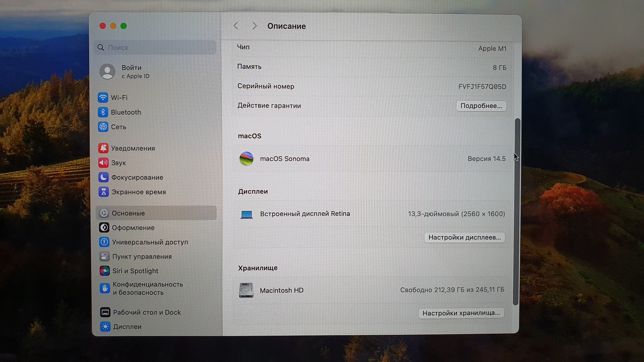Click the vertical scrollbar of Описание pane
Image resolution: width=644 pixels, height=362 pixels.
pyautogui.click(x=516, y=211)
